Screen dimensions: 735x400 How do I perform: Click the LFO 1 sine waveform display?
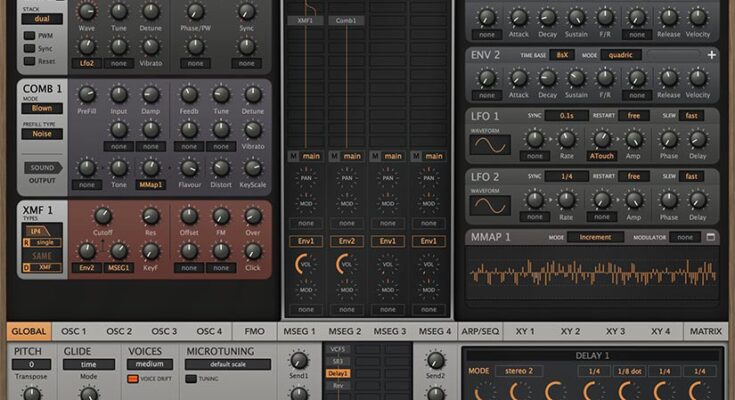click(x=490, y=144)
